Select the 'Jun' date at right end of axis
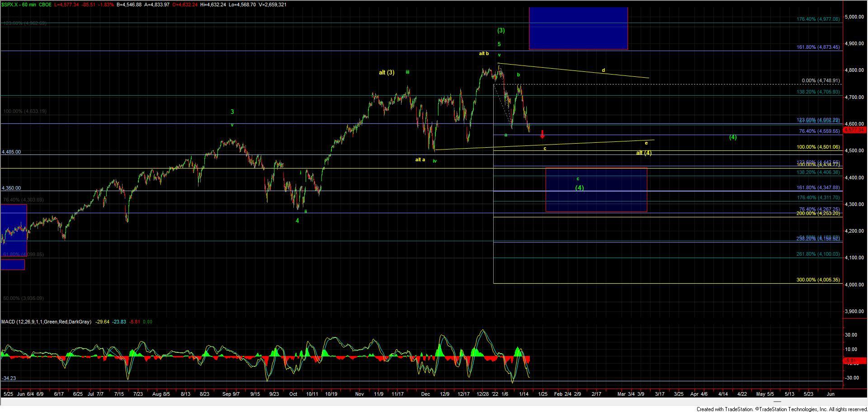 pyautogui.click(x=830, y=394)
